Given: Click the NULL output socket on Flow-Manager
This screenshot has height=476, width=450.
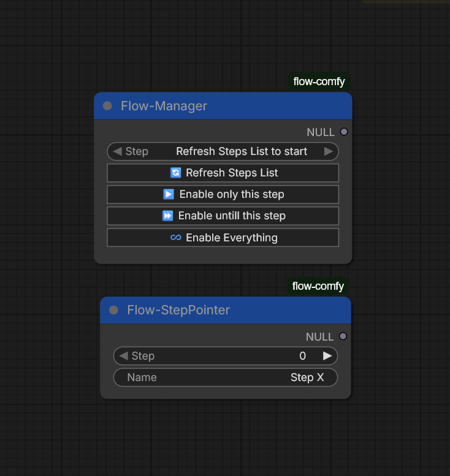Looking at the screenshot, I should 344,132.
